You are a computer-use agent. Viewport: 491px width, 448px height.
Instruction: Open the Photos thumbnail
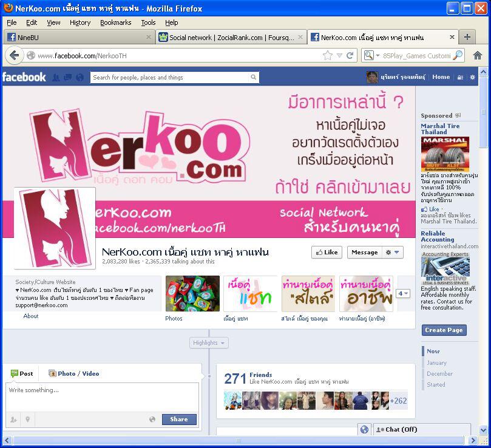click(x=192, y=294)
